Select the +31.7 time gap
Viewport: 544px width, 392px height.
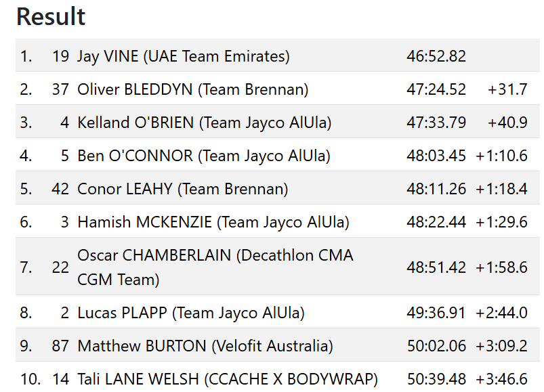coord(507,89)
